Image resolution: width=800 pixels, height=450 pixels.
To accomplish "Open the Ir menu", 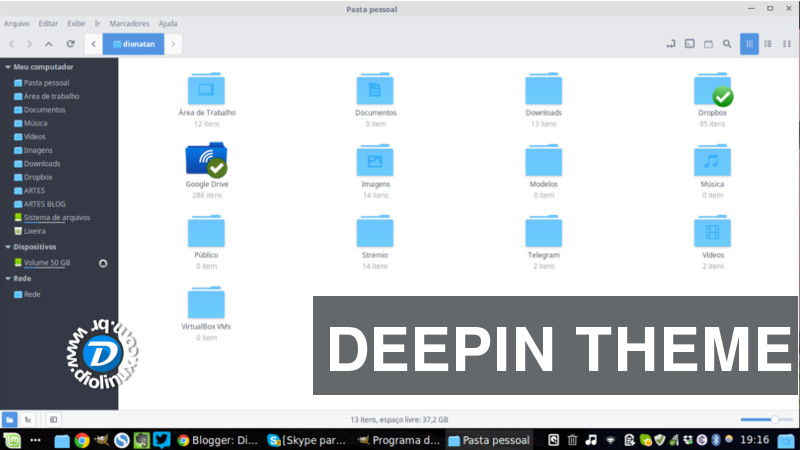I will tap(97, 23).
